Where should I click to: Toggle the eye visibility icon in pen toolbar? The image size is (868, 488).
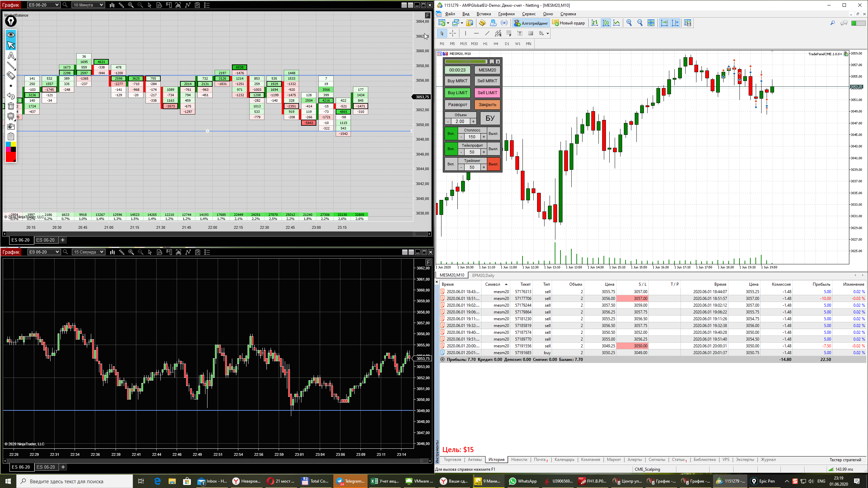tap(11, 35)
